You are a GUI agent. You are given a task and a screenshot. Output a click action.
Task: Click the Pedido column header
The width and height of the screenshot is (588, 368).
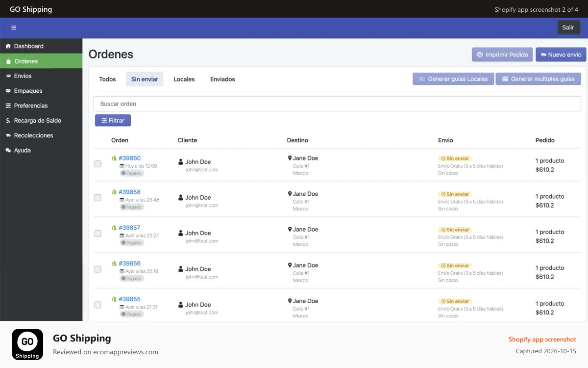tap(545, 140)
